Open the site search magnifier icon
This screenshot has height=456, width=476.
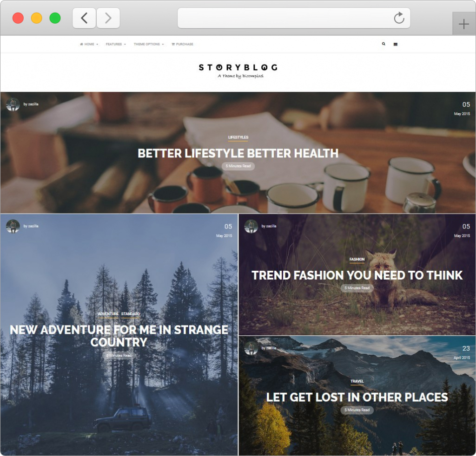pos(383,44)
